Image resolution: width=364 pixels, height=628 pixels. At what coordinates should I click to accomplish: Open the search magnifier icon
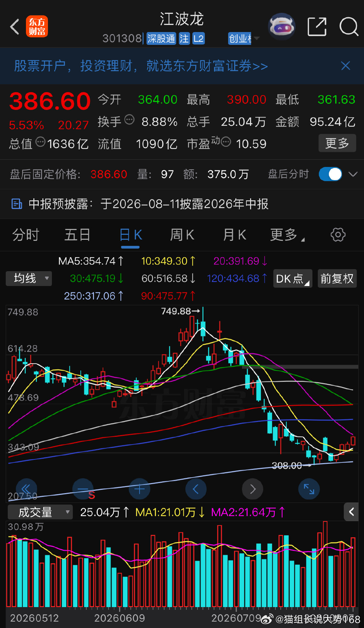(348, 26)
